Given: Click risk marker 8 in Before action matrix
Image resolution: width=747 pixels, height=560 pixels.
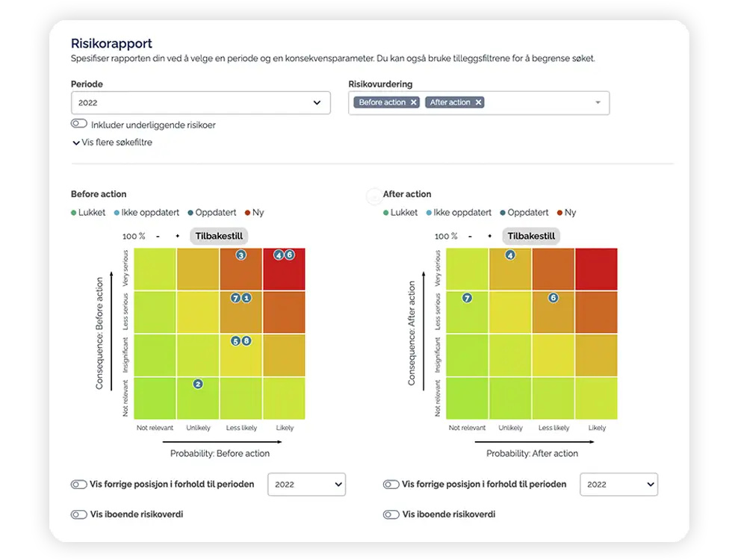Looking at the screenshot, I should pos(247,341).
